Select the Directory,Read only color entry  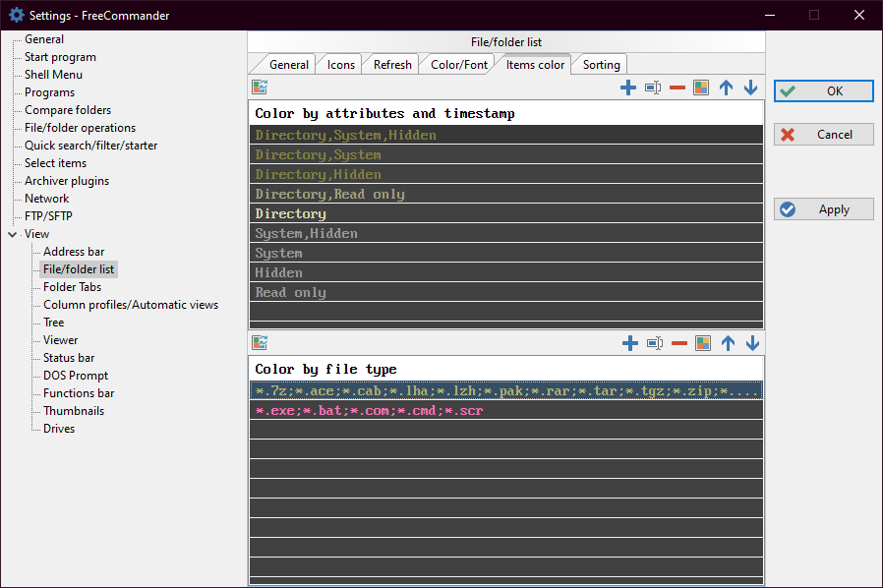[x=329, y=194]
